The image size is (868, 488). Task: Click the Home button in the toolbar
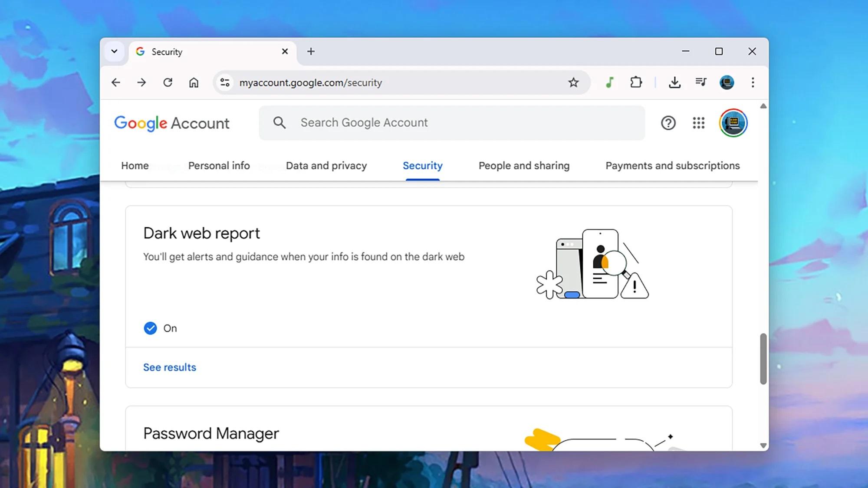pyautogui.click(x=194, y=82)
